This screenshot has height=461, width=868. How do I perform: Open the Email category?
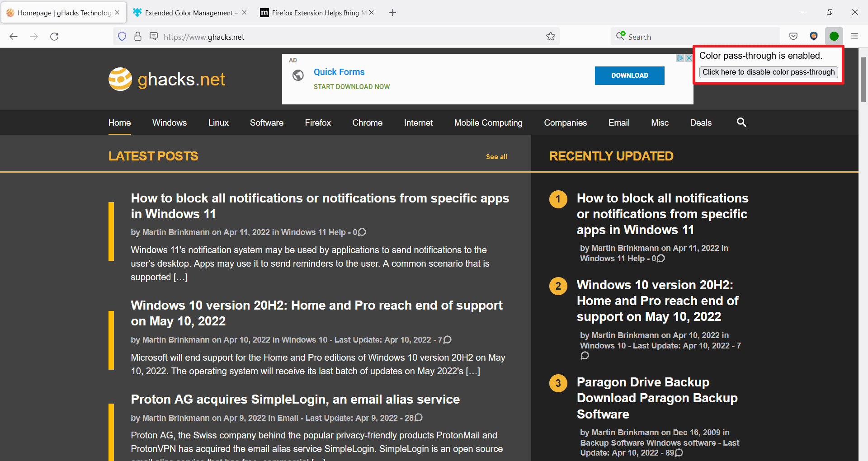tap(619, 122)
